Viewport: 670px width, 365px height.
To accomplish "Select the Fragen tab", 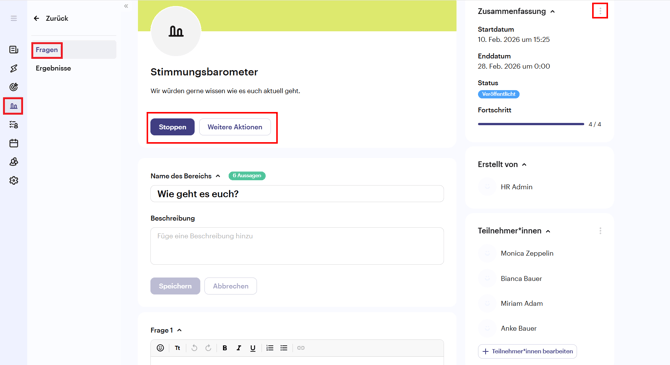I will [x=73, y=50].
